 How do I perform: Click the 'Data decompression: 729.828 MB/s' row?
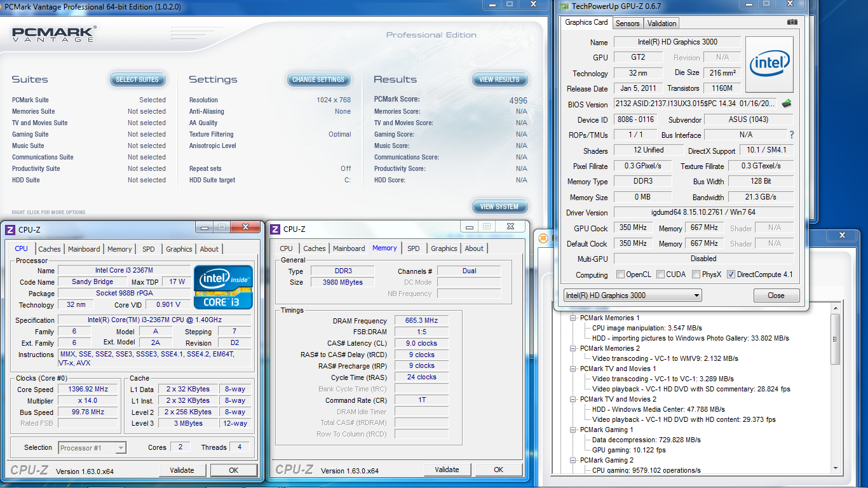646,440
